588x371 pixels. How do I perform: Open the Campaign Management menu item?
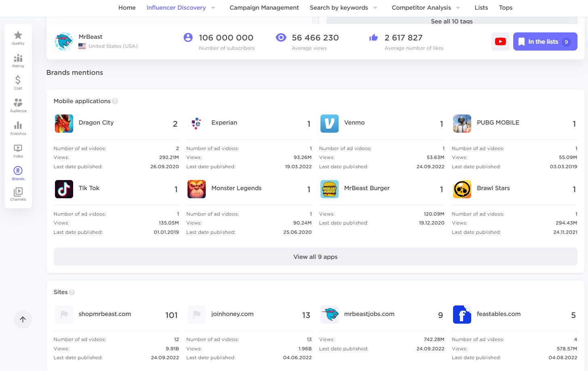264,8
